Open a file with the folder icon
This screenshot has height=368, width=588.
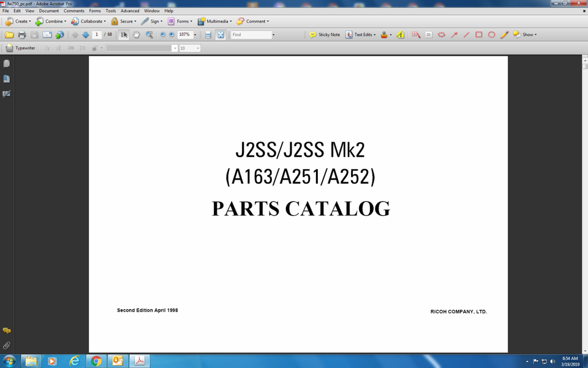coord(9,35)
